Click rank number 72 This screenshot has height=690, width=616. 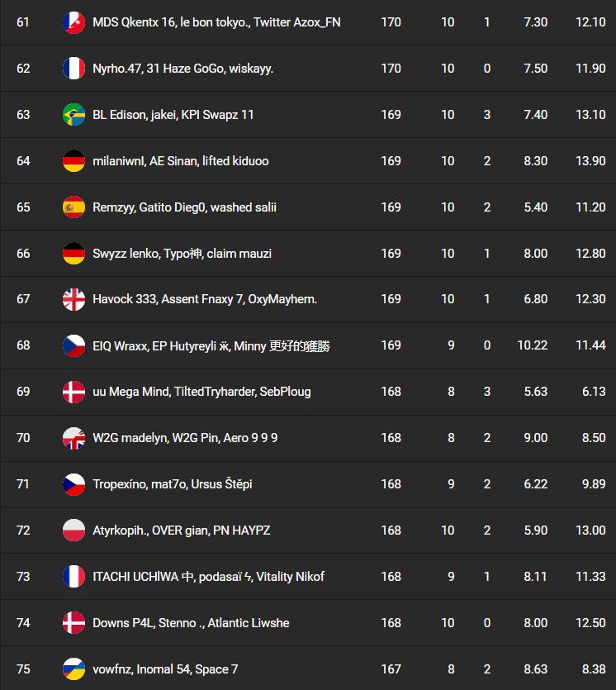click(x=23, y=531)
